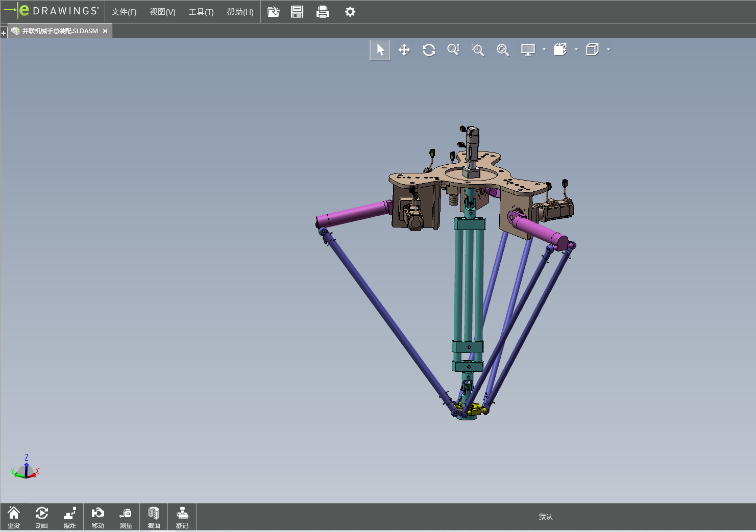Click the Save floppy disk icon

(x=297, y=12)
